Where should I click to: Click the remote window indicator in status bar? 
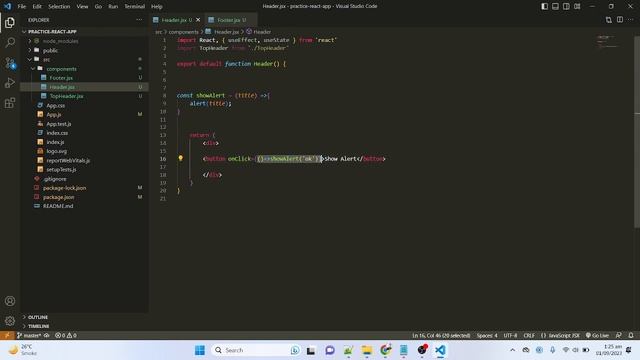click(7, 335)
